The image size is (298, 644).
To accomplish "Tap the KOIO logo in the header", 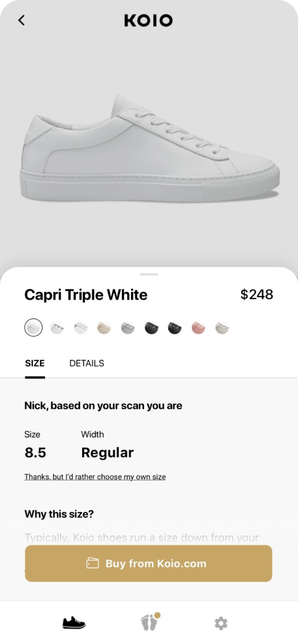I will [x=149, y=21].
